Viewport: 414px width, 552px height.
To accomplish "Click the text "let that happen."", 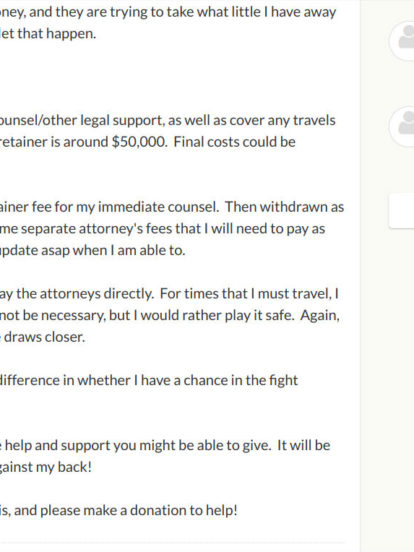I will click(x=48, y=34).
